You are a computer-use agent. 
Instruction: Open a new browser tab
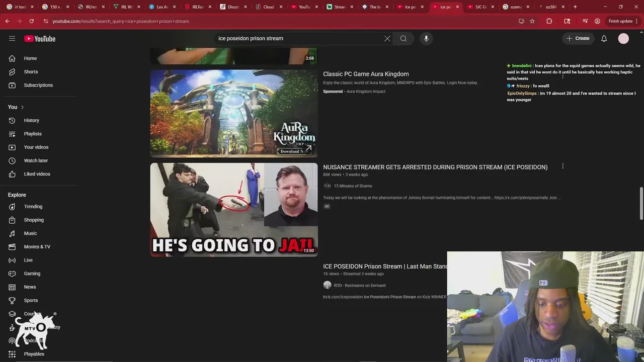[x=575, y=7]
